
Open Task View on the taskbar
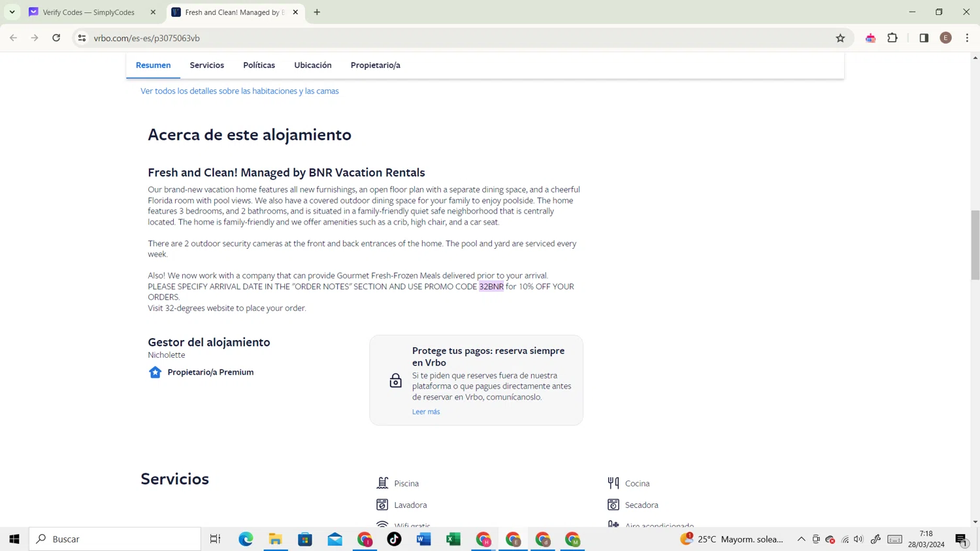pos(215,539)
